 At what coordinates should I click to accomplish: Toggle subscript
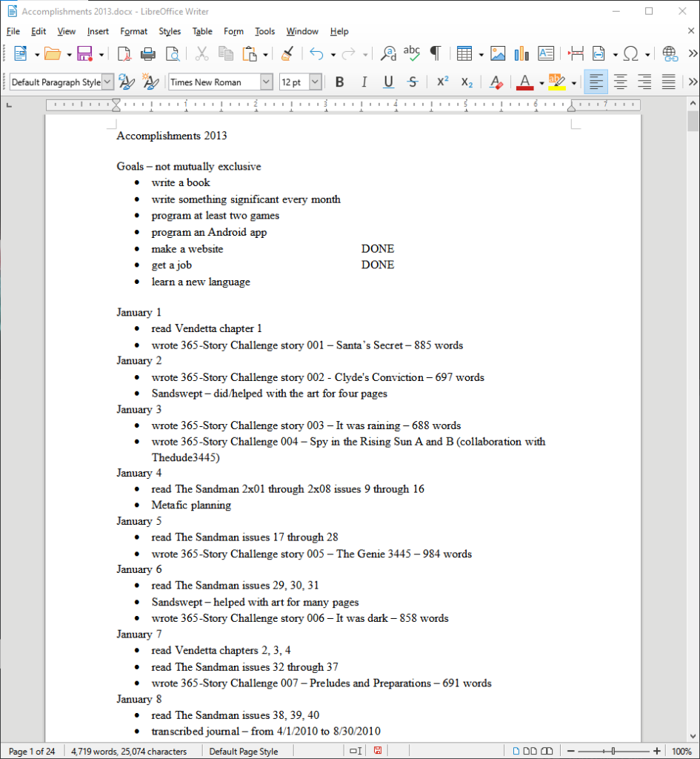click(x=467, y=82)
